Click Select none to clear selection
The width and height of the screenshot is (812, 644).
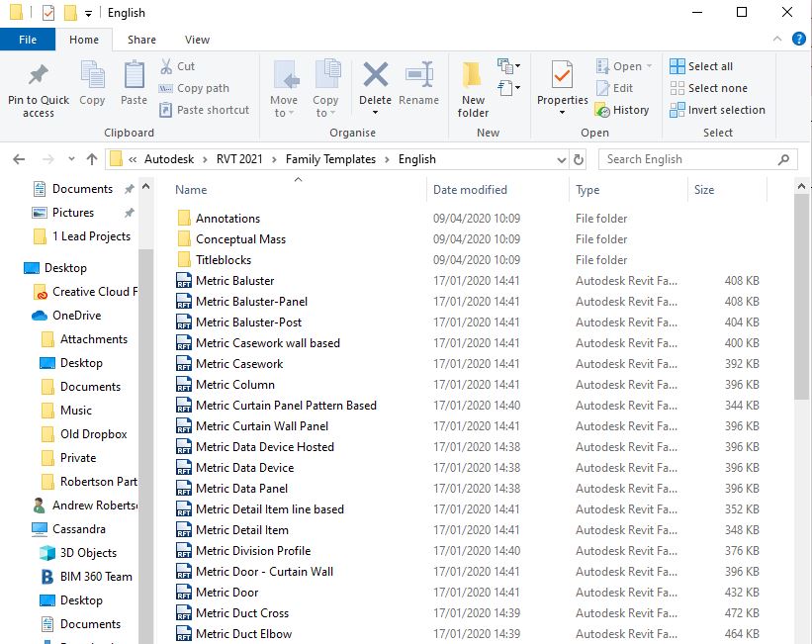tap(708, 88)
